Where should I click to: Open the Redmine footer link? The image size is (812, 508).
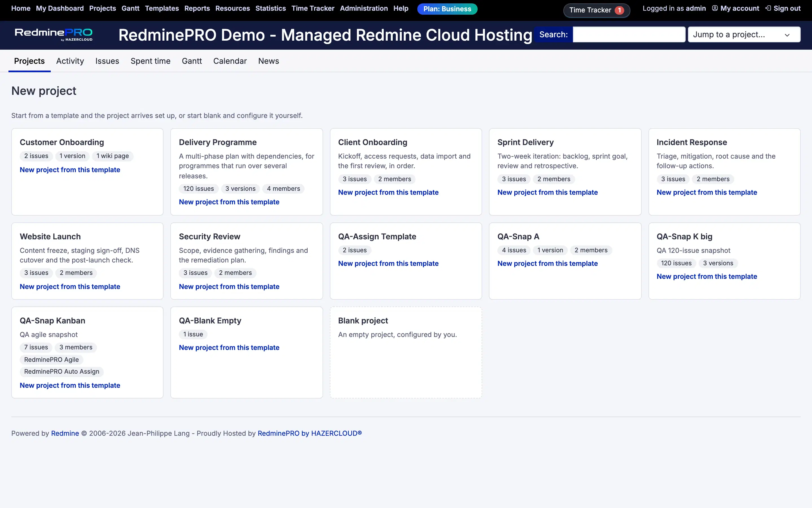tap(65, 433)
